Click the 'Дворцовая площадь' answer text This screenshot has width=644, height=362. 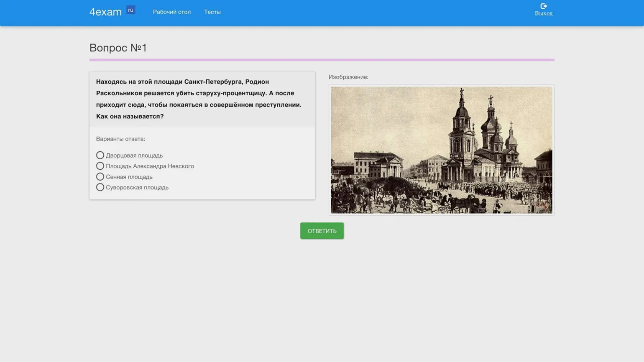[x=134, y=156]
